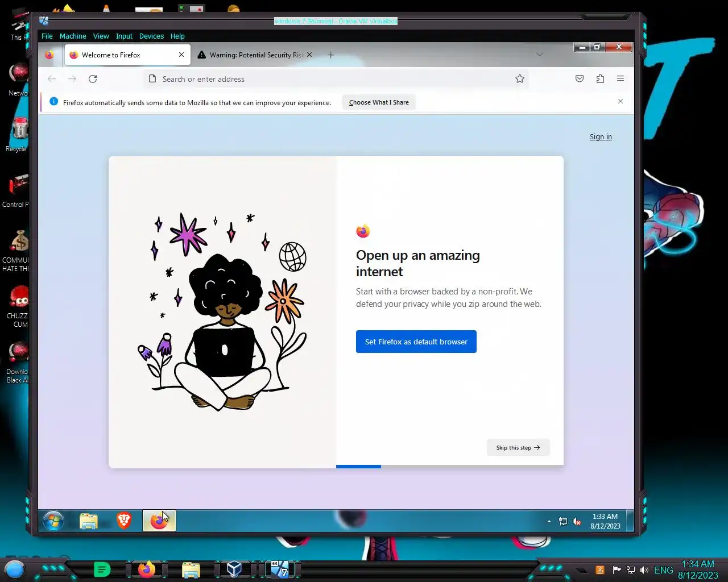Click the Firefox View icon left of tabs
Screen dimensions: 728x582
(49, 55)
